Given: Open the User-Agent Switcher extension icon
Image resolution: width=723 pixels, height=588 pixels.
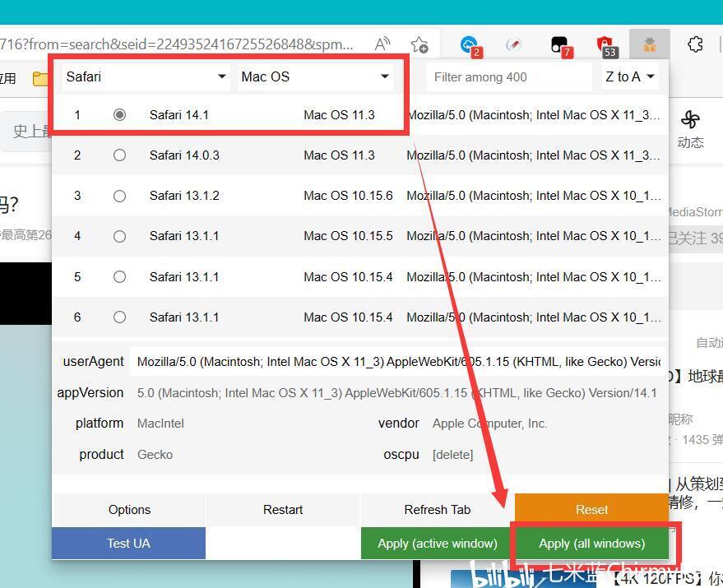Looking at the screenshot, I should tap(650, 44).
